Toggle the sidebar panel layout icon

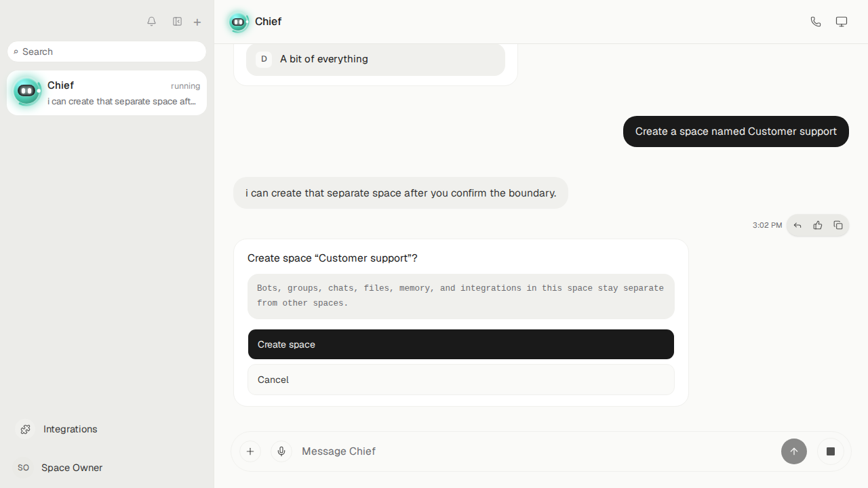point(177,22)
